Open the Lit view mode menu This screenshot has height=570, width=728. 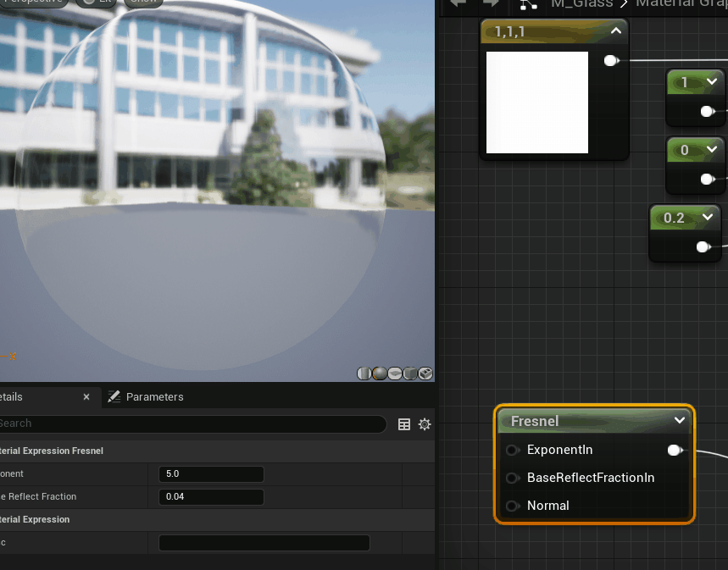tap(97, 3)
